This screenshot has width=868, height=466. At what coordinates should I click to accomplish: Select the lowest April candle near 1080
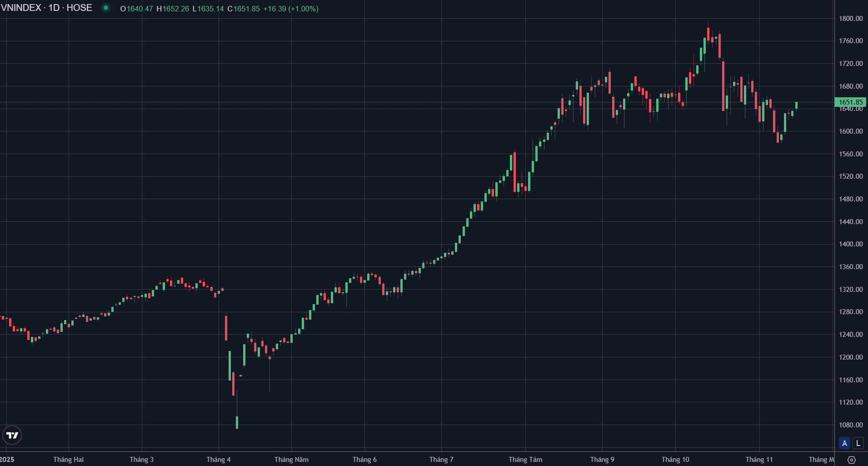pyautogui.click(x=237, y=422)
